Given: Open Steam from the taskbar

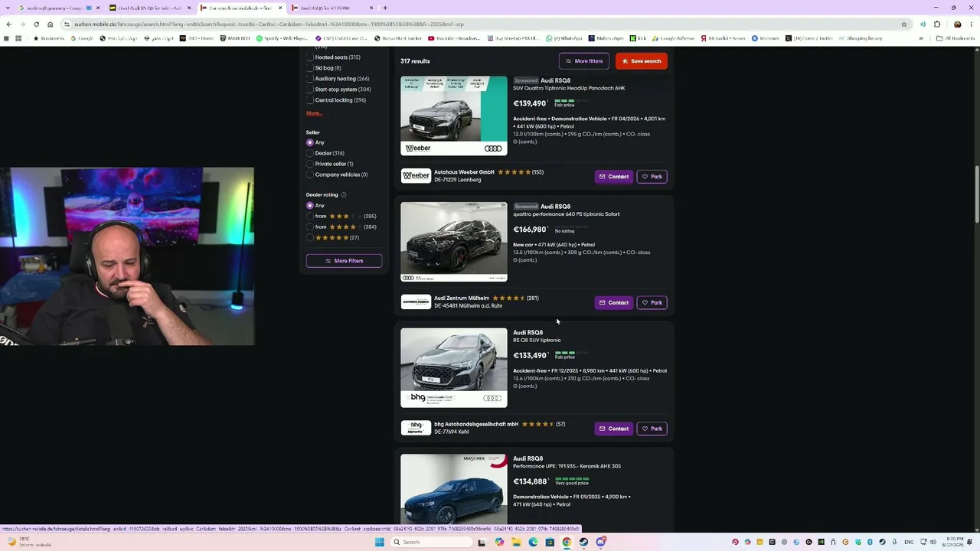Looking at the screenshot, I should click(x=583, y=543).
